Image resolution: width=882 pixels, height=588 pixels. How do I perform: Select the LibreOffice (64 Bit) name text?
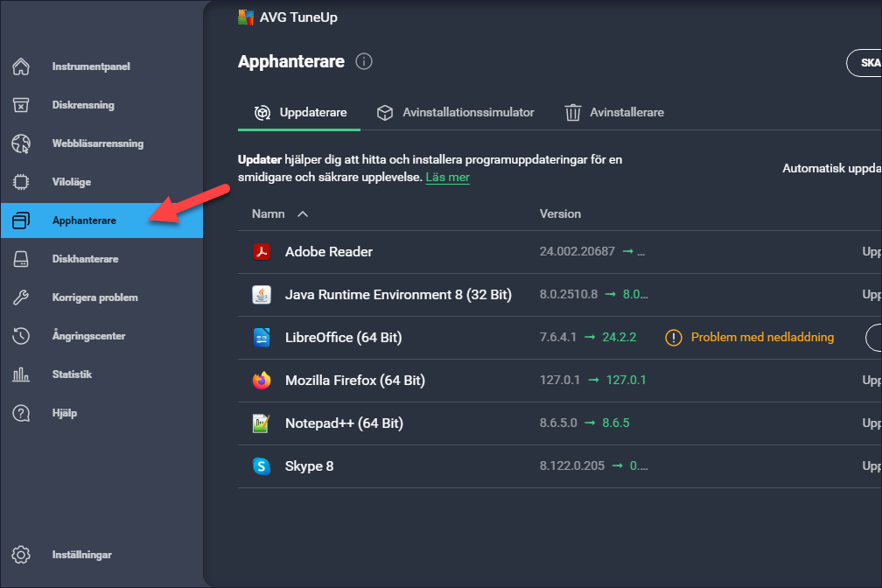pyautogui.click(x=343, y=338)
